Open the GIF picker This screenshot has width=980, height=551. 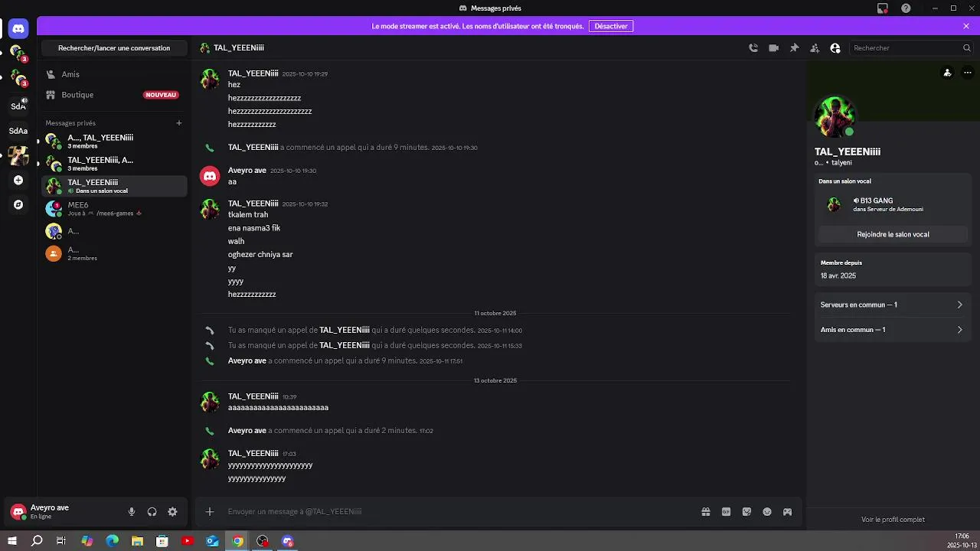pyautogui.click(x=726, y=512)
